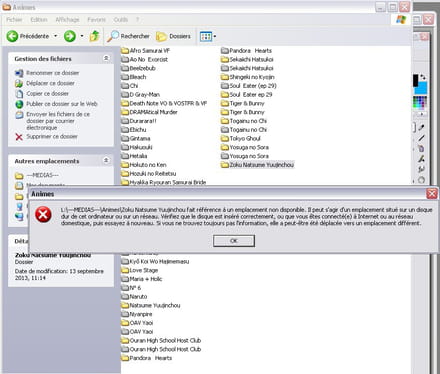Select the D Gray-Man folder name
This screenshot has height=374, width=440.
click(x=145, y=95)
